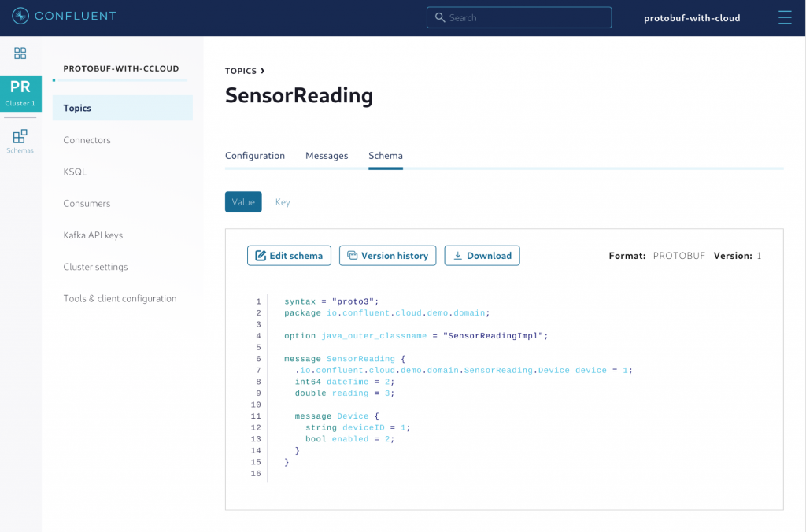Open the clusters grid icon in sidebar
The image size is (806, 532).
(20, 54)
